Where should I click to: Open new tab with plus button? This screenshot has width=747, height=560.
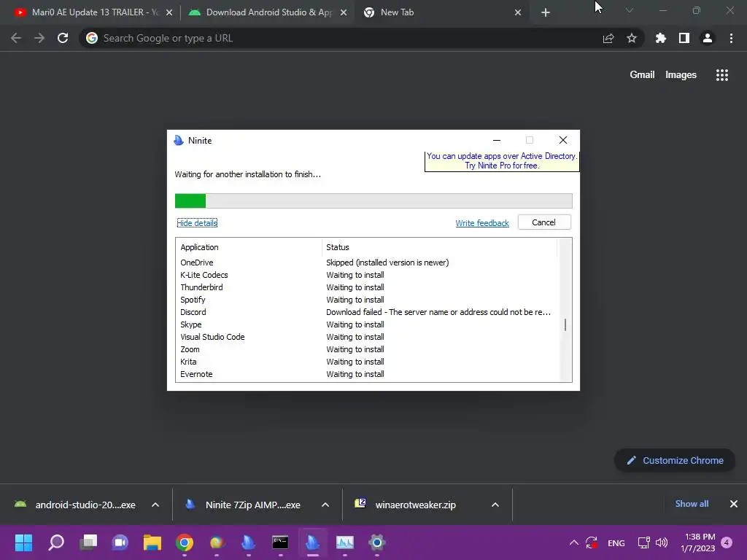pyautogui.click(x=546, y=12)
